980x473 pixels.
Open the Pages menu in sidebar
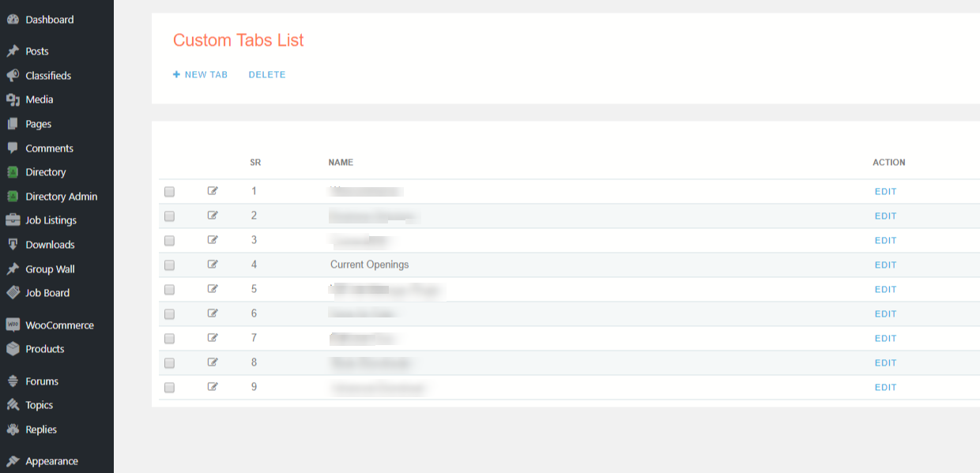click(38, 124)
